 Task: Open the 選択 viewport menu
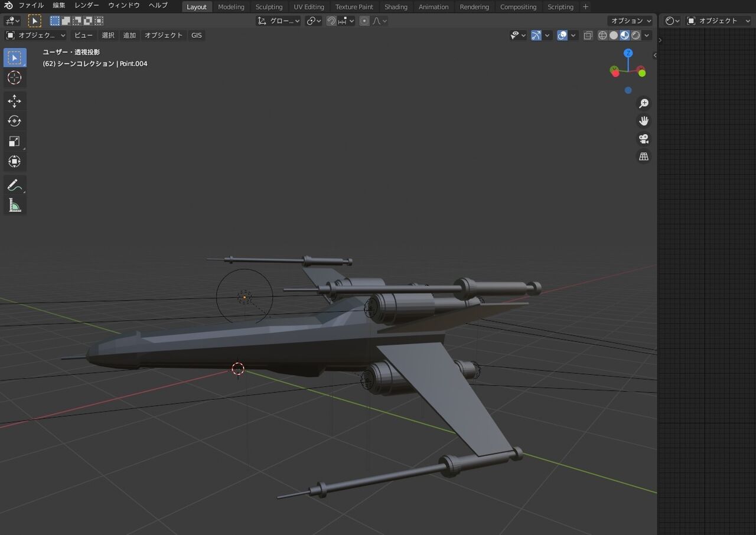(x=108, y=35)
